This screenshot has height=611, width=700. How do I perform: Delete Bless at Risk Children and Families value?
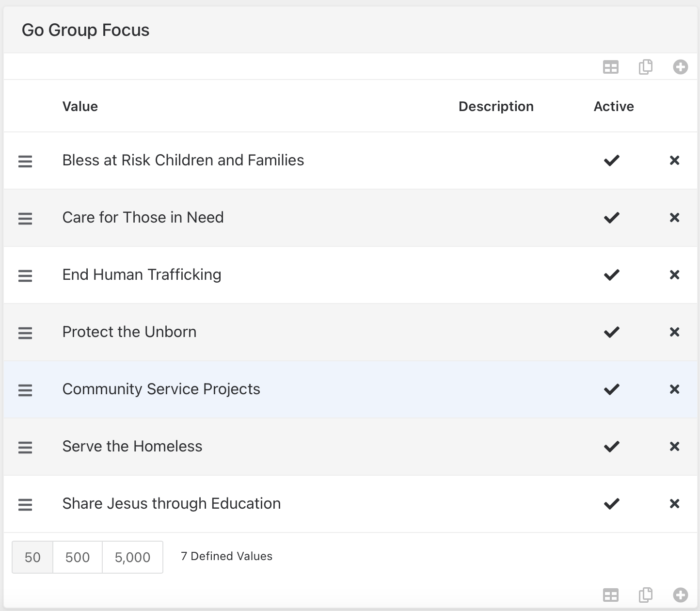(674, 161)
